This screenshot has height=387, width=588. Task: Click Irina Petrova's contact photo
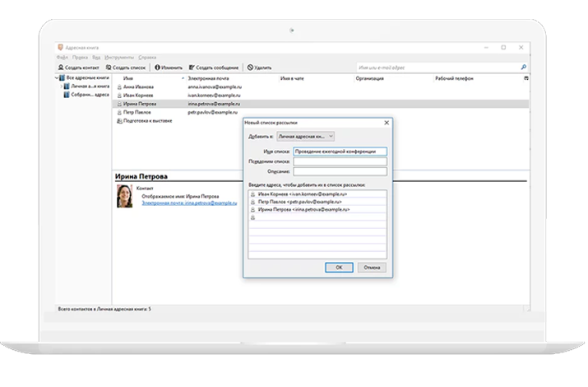pyautogui.click(x=125, y=196)
